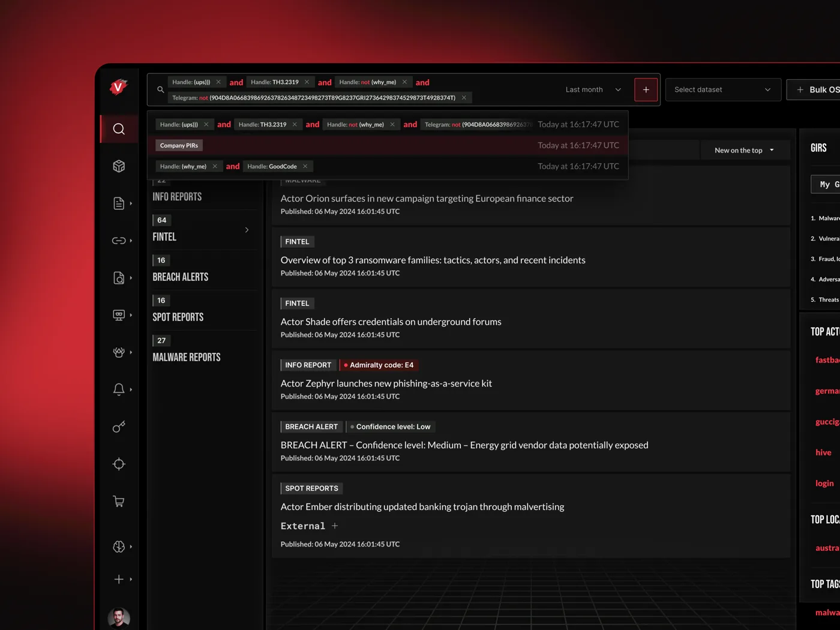Open the cube icon sidebar section
This screenshot has width=840, height=630.
119,166
